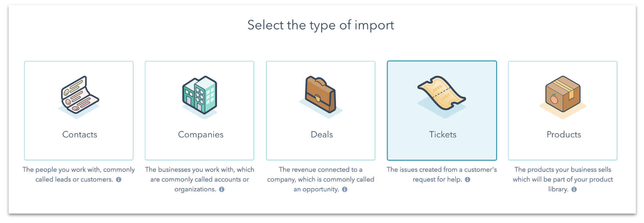Open info tooltip beside Contacts description
This screenshot has width=644, height=223.
tap(118, 180)
